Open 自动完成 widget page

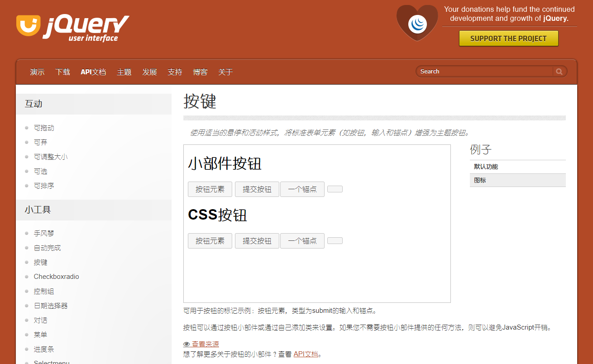click(x=47, y=248)
